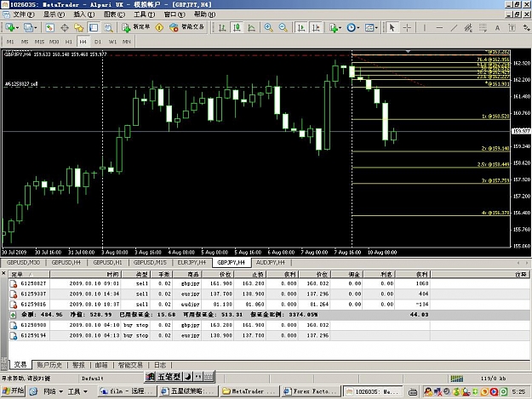Toggle the 智能交易 expert advisors button
The height and width of the screenshot is (399, 532).
point(187,27)
